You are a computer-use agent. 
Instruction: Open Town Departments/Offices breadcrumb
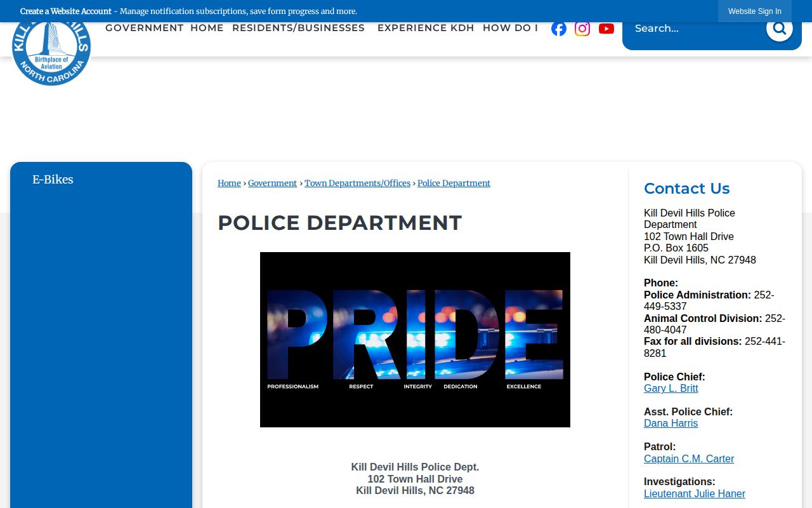[357, 183]
